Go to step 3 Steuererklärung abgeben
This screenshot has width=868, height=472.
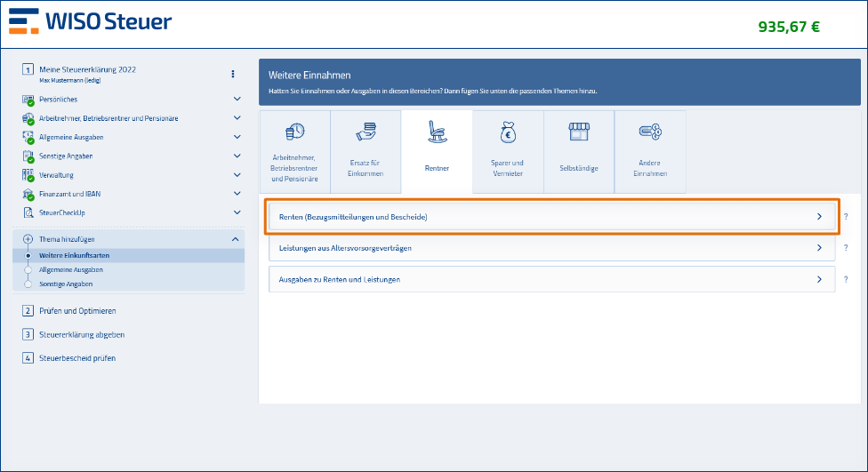click(82, 334)
